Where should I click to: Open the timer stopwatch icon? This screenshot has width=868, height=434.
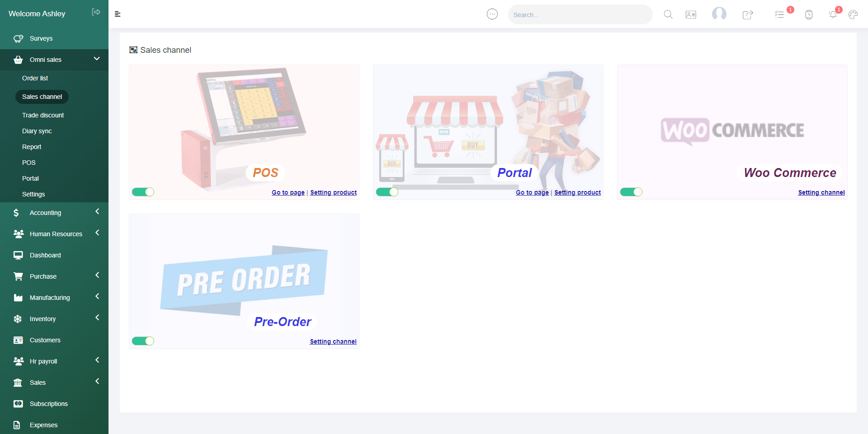809,14
